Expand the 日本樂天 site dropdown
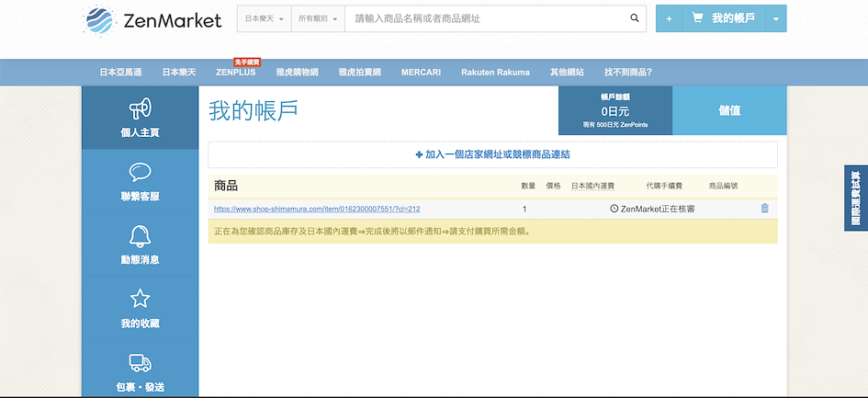868x398 pixels. (x=264, y=19)
